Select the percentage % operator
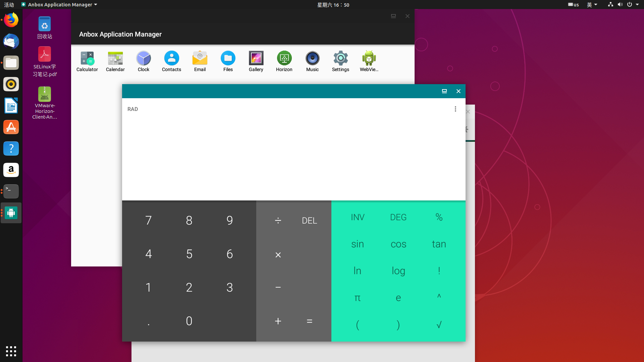644x362 pixels. point(439,217)
